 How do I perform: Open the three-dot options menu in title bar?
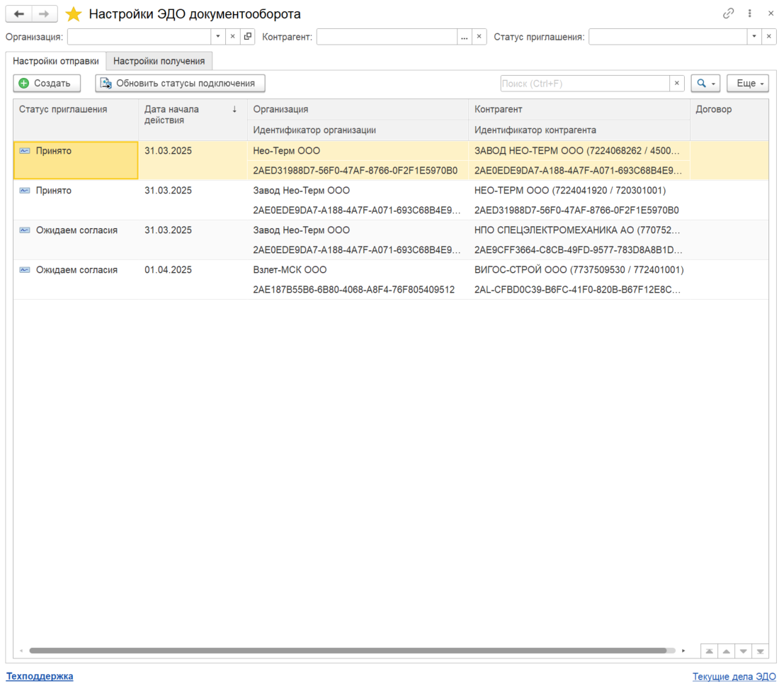749,13
